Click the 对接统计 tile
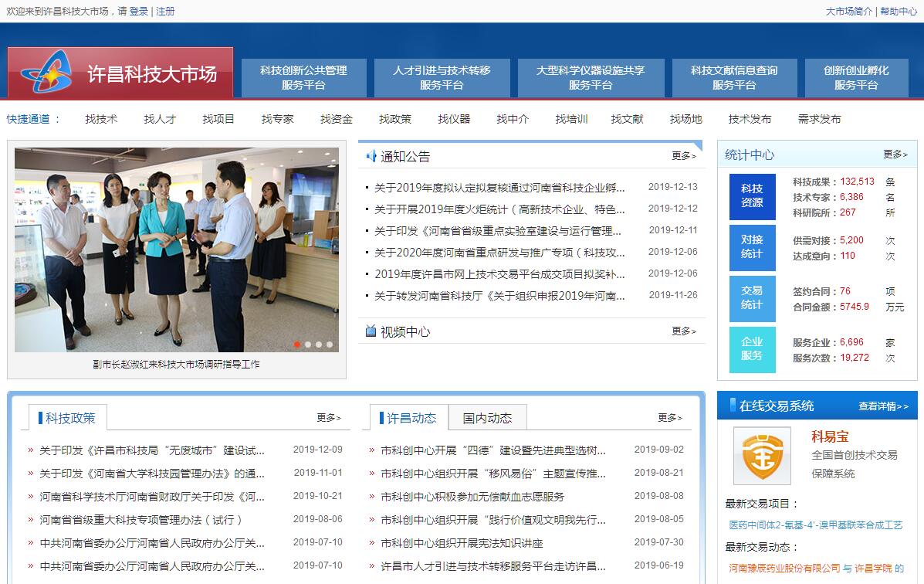The image size is (924, 584). click(x=752, y=247)
